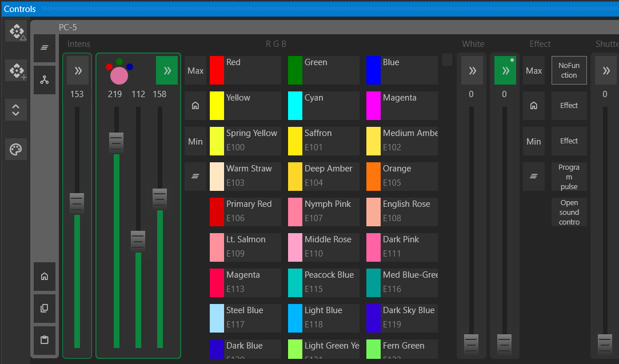
Task: Click the green channel fader handle at 112
Action: click(x=138, y=241)
